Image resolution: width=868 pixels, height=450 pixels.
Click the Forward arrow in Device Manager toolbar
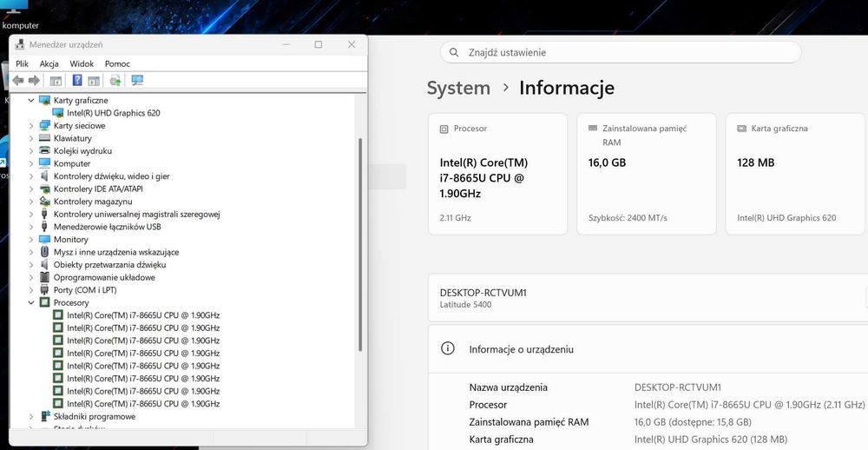click(x=34, y=80)
